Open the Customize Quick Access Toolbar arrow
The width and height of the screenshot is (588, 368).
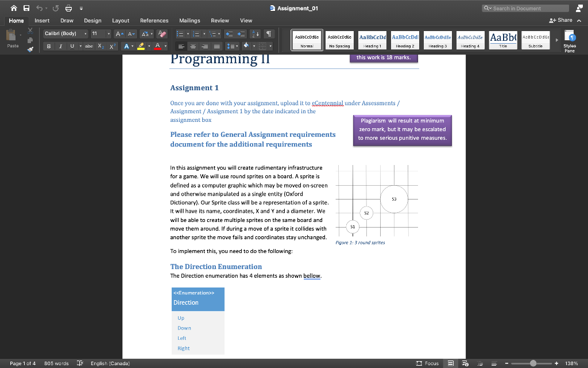(x=81, y=8)
